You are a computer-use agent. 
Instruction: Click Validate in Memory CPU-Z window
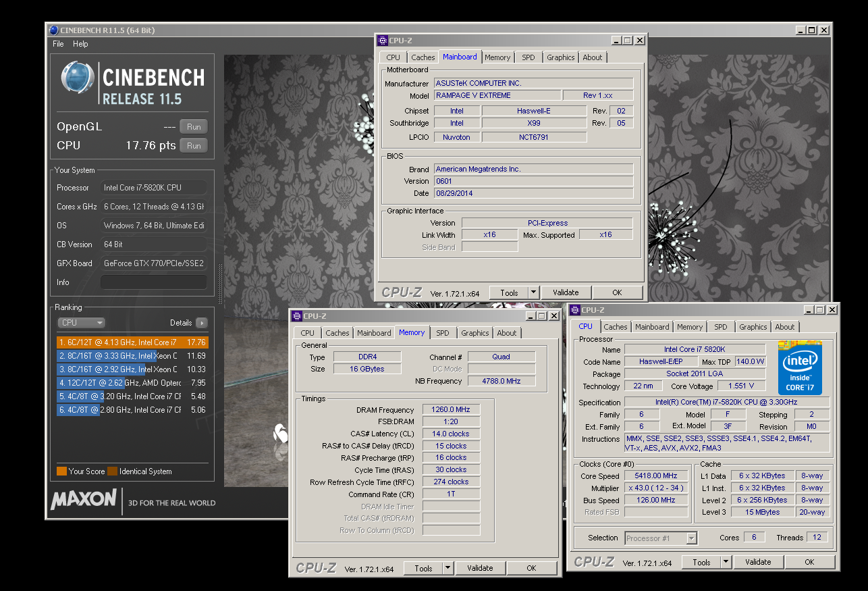tap(480, 568)
